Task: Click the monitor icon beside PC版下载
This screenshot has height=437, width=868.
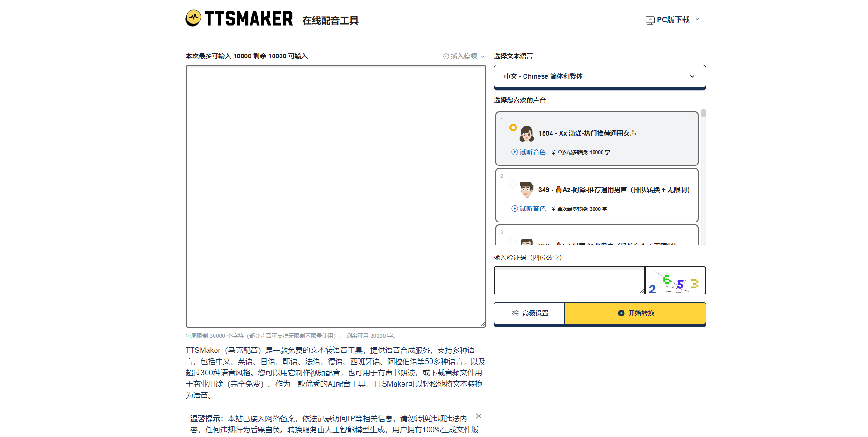Action: (x=650, y=21)
